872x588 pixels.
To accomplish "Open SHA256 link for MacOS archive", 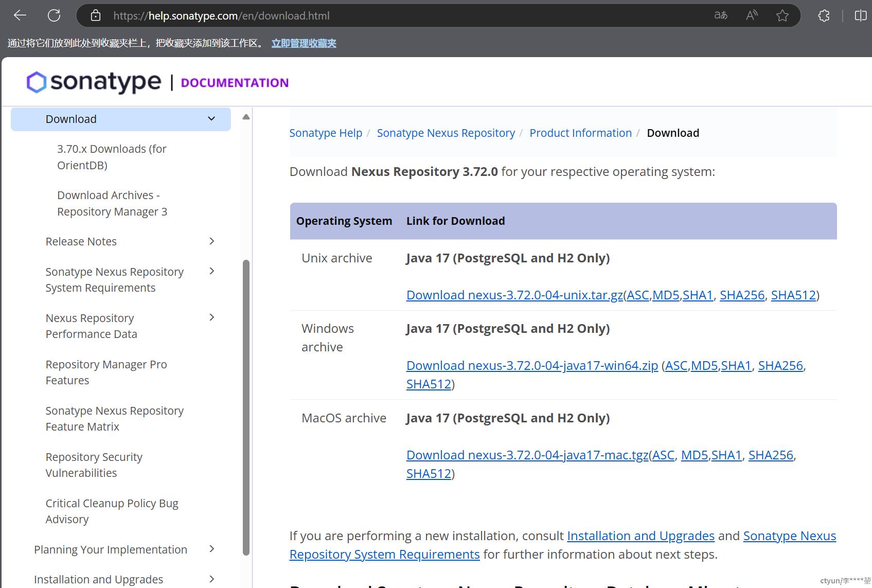I will 771,455.
